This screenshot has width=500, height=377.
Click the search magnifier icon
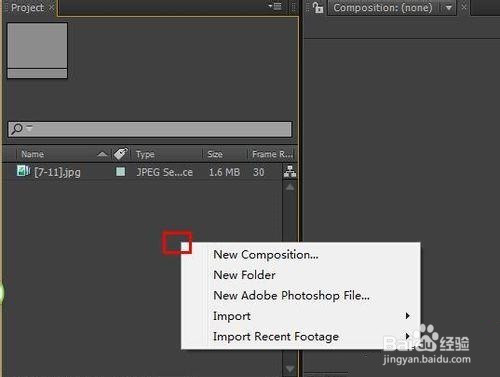click(x=17, y=129)
